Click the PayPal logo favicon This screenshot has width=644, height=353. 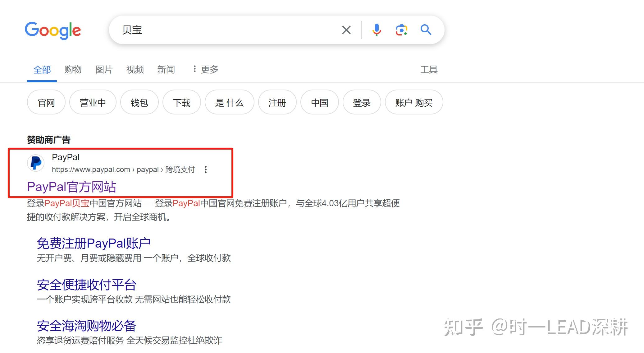tap(36, 163)
